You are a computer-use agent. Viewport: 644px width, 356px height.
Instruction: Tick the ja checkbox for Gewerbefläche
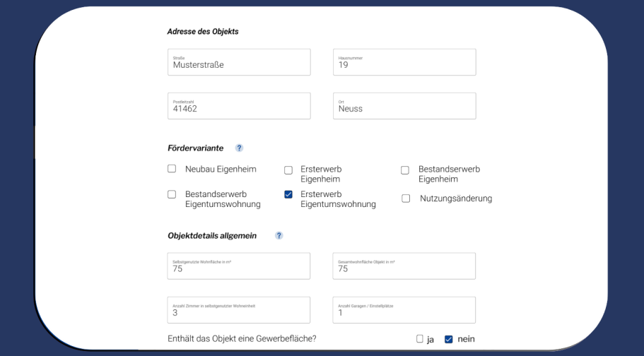click(420, 339)
